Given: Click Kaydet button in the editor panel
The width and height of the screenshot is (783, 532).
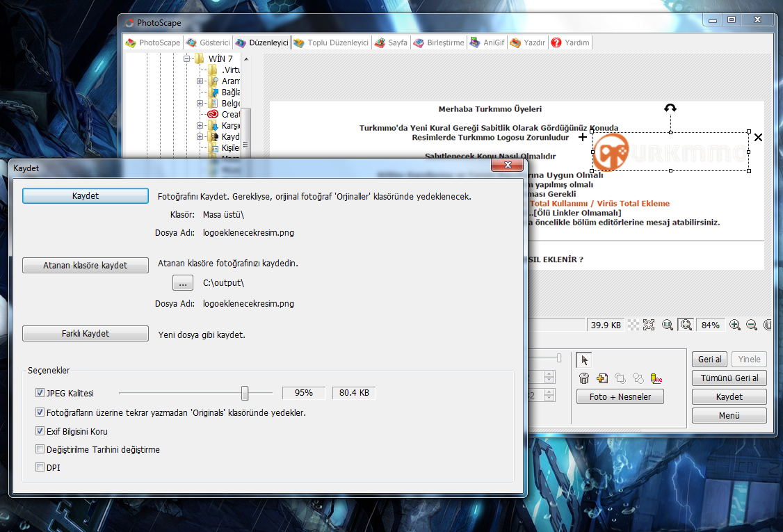Looking at the screenshot, I should [729, 396].
